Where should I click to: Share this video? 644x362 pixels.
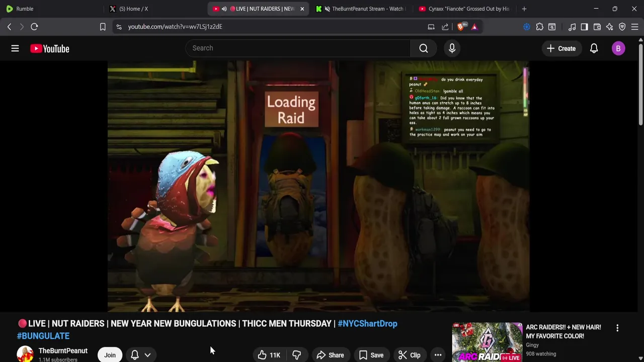coord(330,355)
